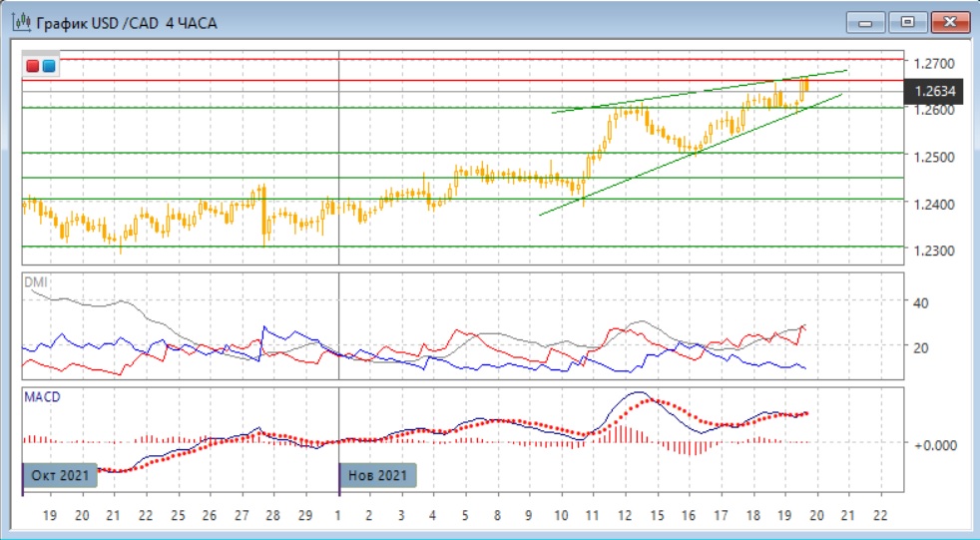Click the candlestick chart icon in title bar
Viewport: 980px width, 540px height.
[x=19, y=21]
